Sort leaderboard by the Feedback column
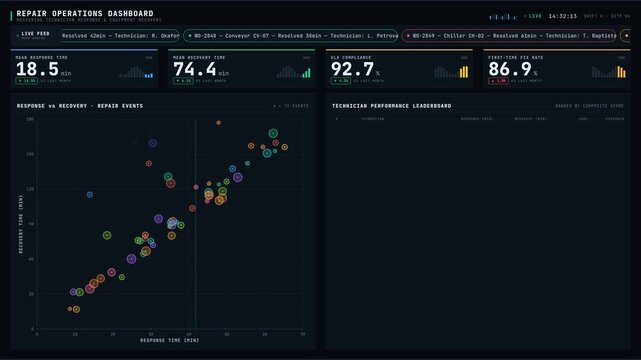The image size is (641, 360). (x=615, y=119)
